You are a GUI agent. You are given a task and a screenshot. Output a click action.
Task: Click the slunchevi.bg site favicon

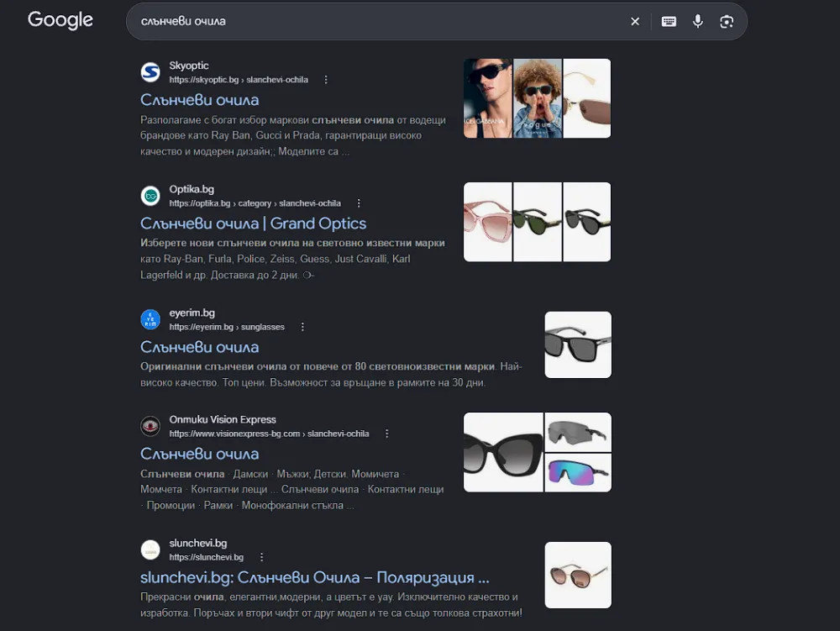pyautogui.click(x=150, y=550)
